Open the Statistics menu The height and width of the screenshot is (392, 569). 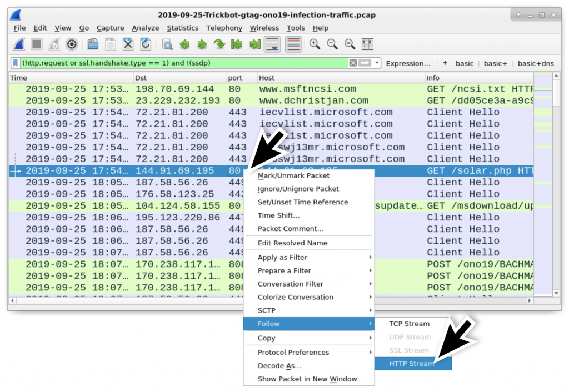[x=182, y=28]
